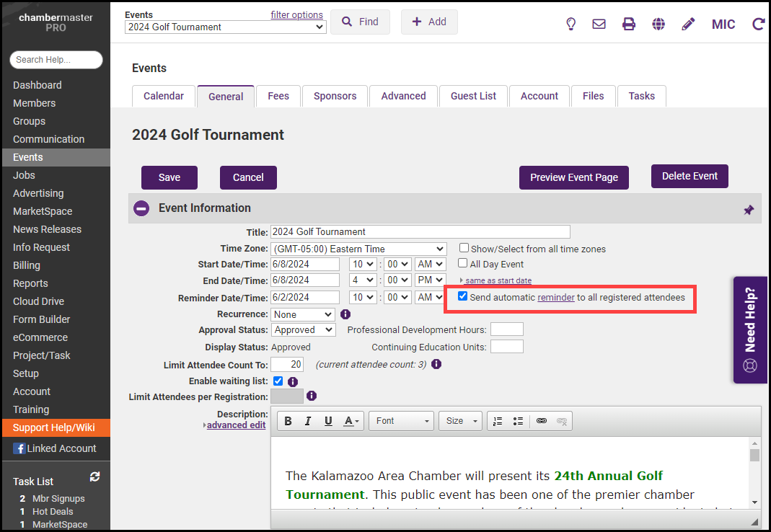
Task: Toggle the All Day Event checkbox
Action: pos(463,264)
